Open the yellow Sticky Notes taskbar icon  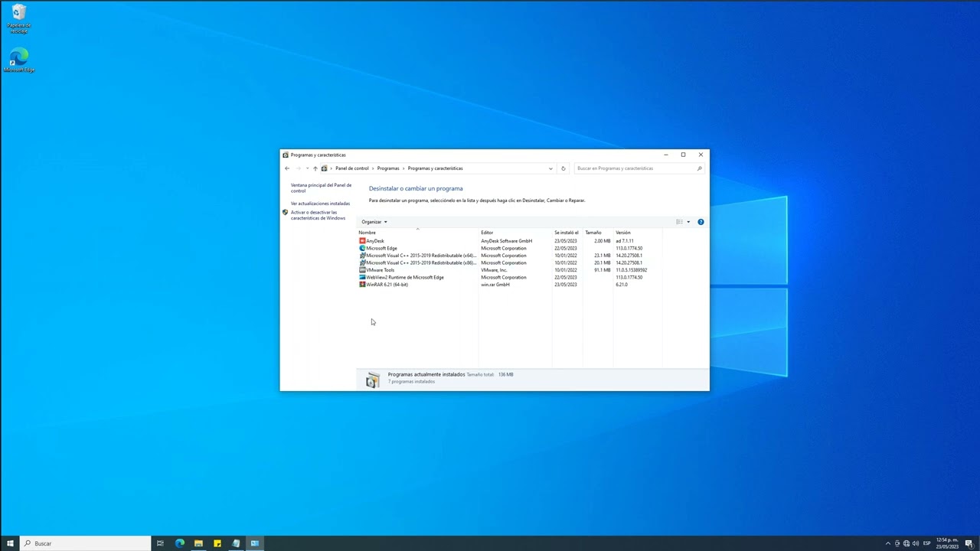pyautogui.click(x=217, y=543)
